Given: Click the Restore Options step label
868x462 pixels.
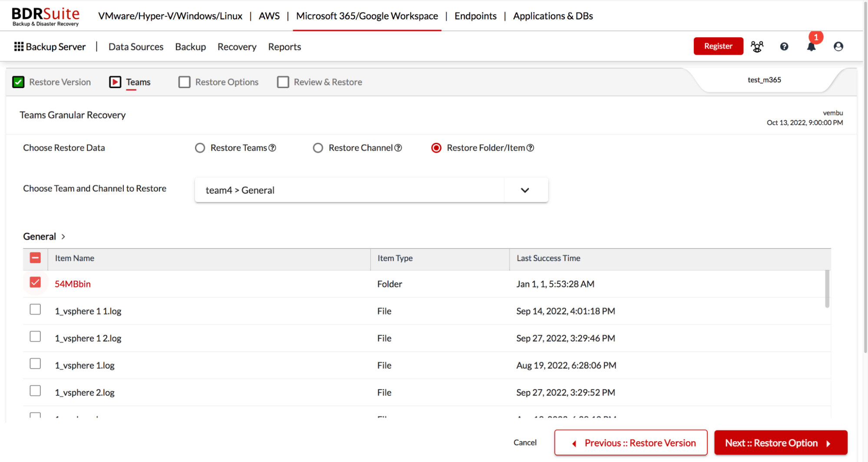Looking at the screenshot, I should click(x=227, y=82).
